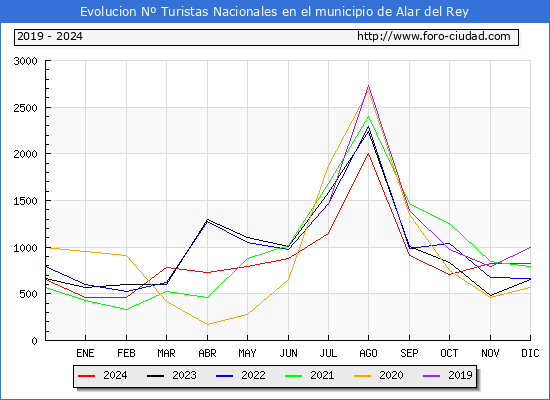Click the DIC month axis label
The image size is (550, 400).
click(x=530, y=353)
